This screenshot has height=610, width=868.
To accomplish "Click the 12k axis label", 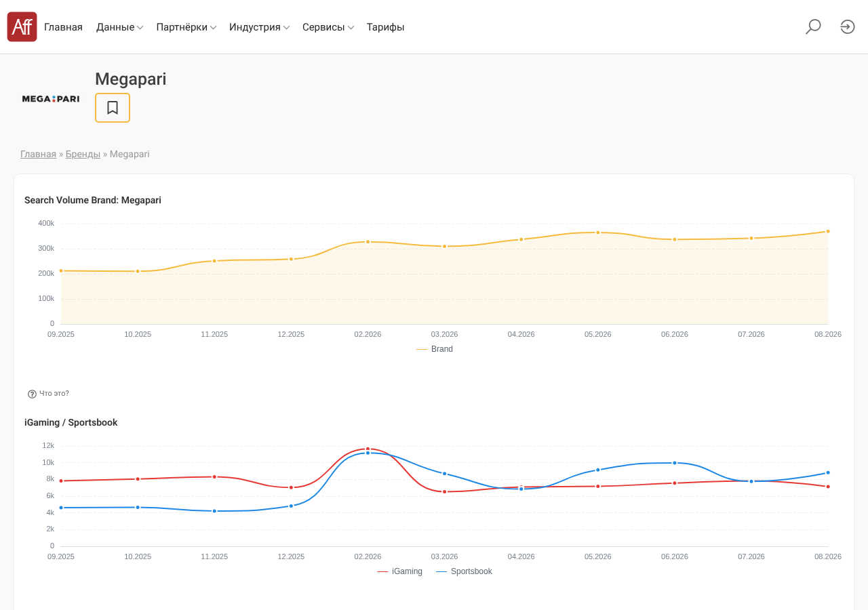I will 48,445.
